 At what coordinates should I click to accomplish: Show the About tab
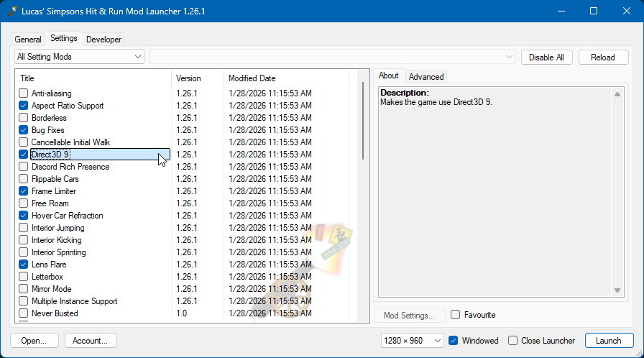point(389,75)
